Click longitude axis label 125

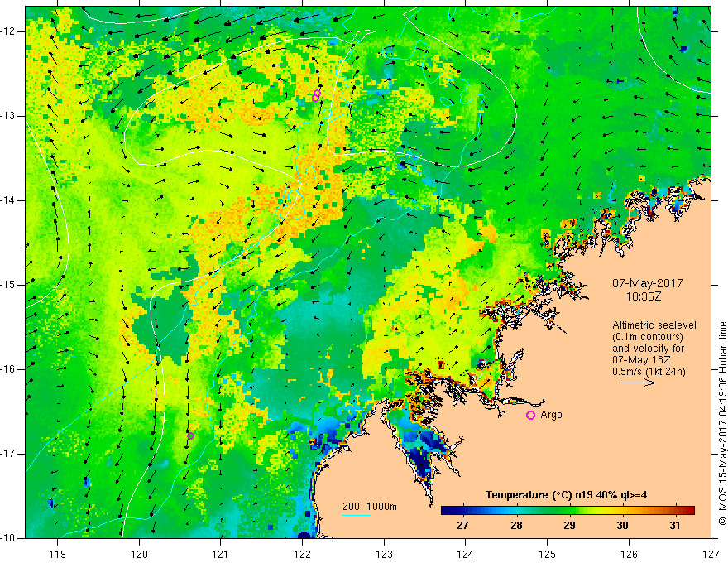[548, 554]
